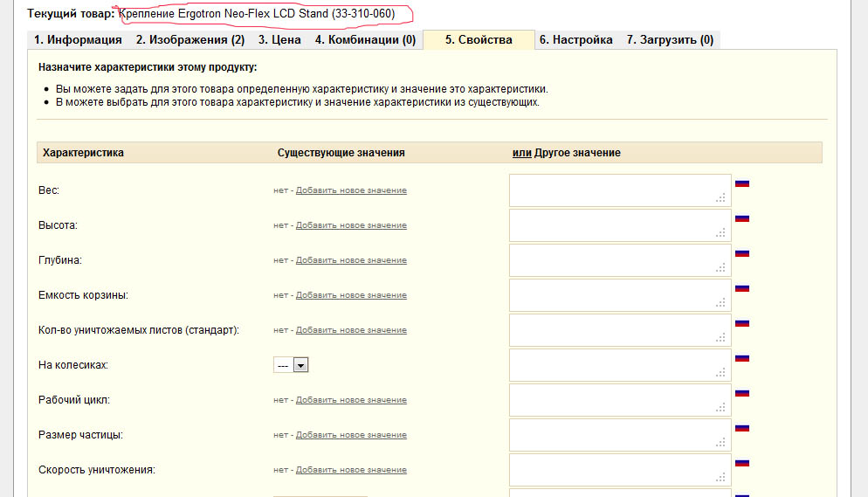
Task: Click the Russian flag in Рабочий цикл row
Action: pyautogui.click(x=741, y=392)
